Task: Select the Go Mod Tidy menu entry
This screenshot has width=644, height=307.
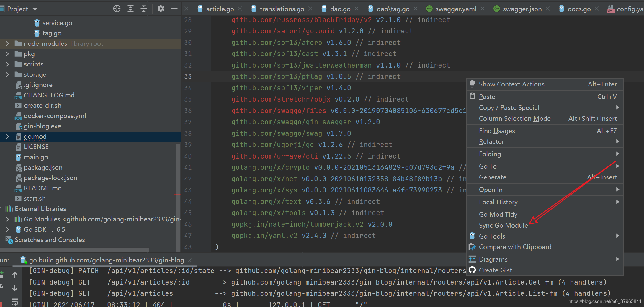Action: pyautogui.click(x=498, y=214)
